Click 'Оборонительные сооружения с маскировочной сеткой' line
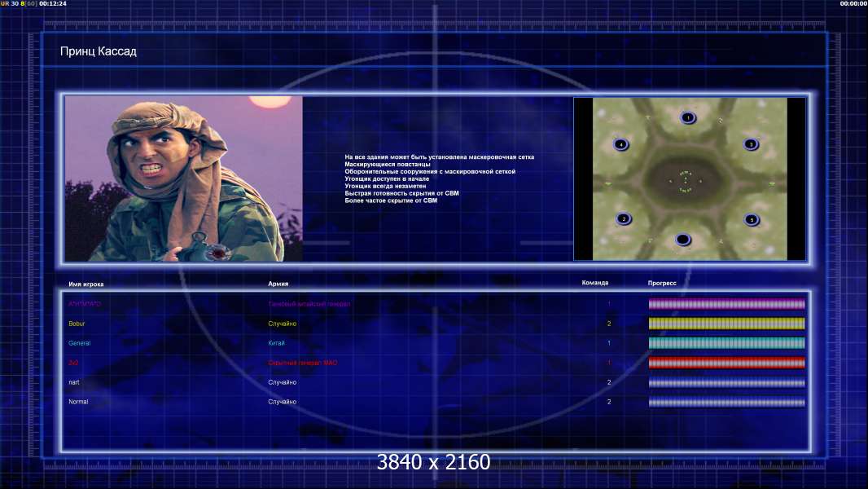 click(430, 172)
